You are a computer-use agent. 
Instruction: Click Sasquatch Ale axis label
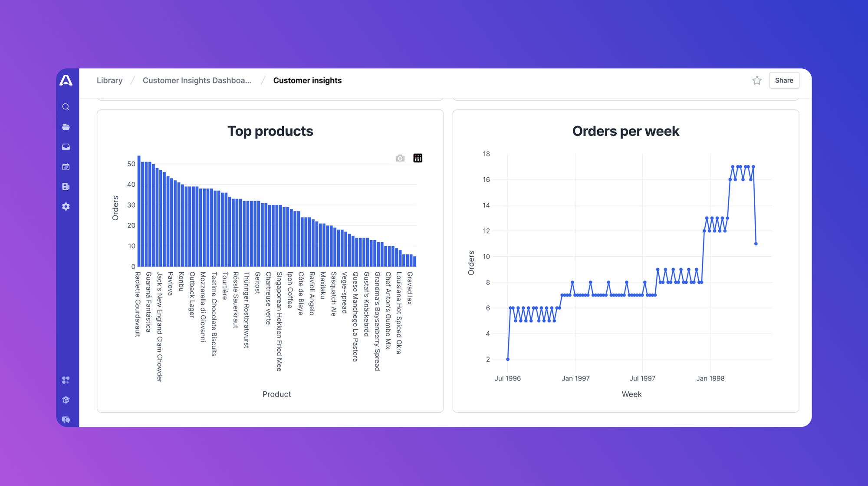[333, 294]
